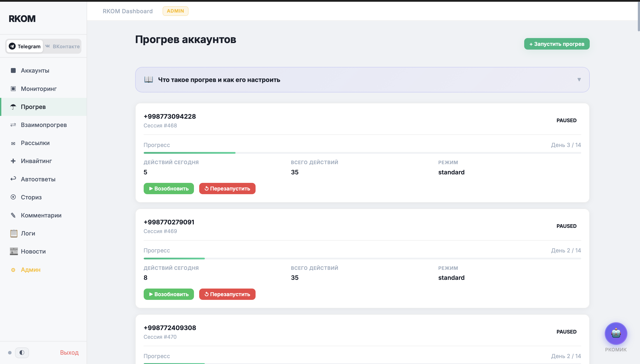The height and width of the screenshot is (364, 640).
Task: Click the open book icon in info banner
Action: pyautogui.click(x=149, y=80)
